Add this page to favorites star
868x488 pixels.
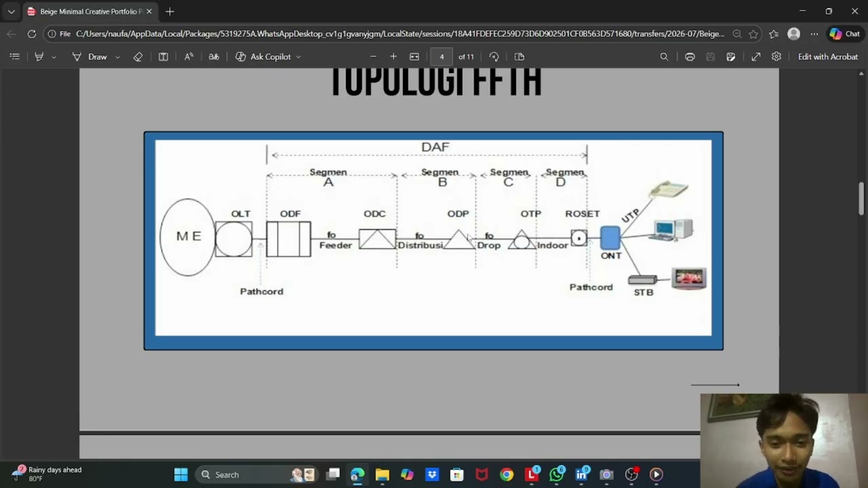pos(753,34)
